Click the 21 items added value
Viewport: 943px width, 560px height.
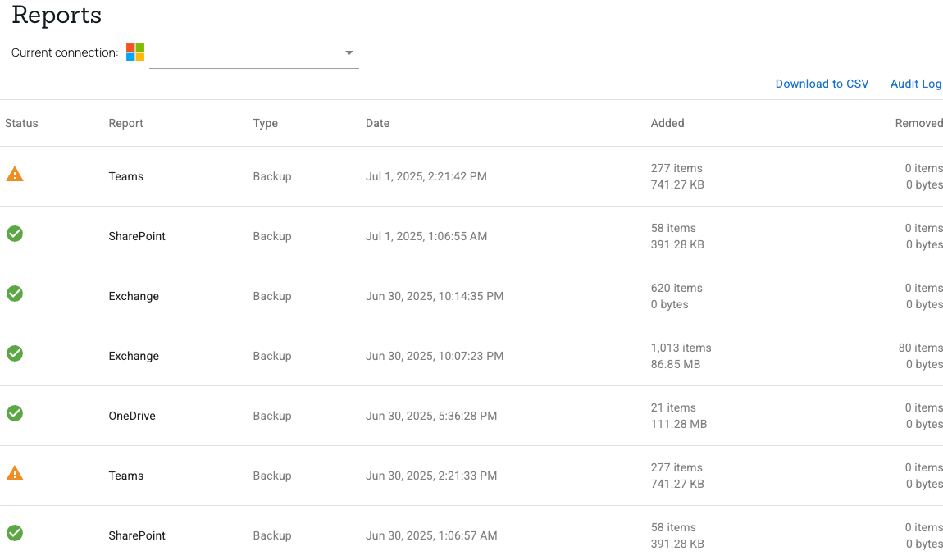point(673,407)
